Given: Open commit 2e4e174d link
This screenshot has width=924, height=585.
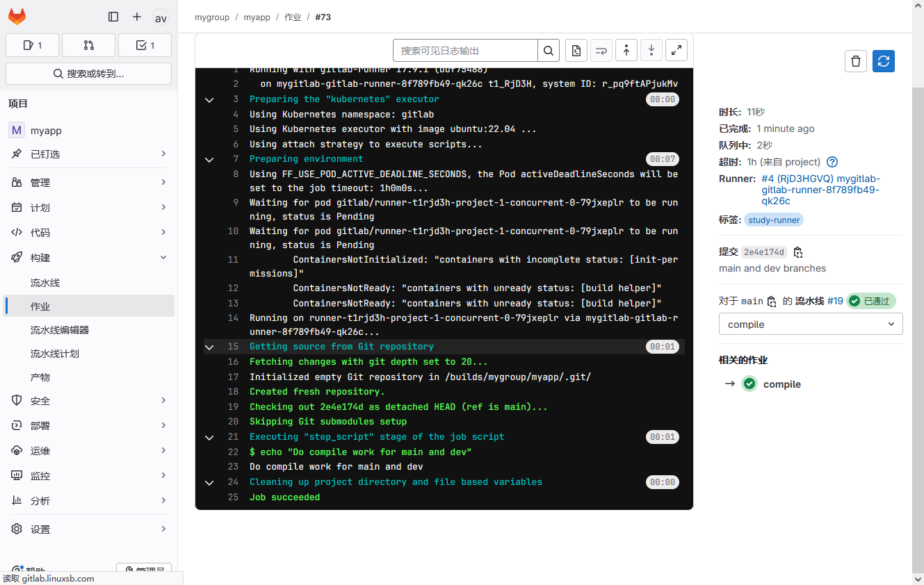Looking at the screenshot, I should pyautogui.click(x=764, y=252).
